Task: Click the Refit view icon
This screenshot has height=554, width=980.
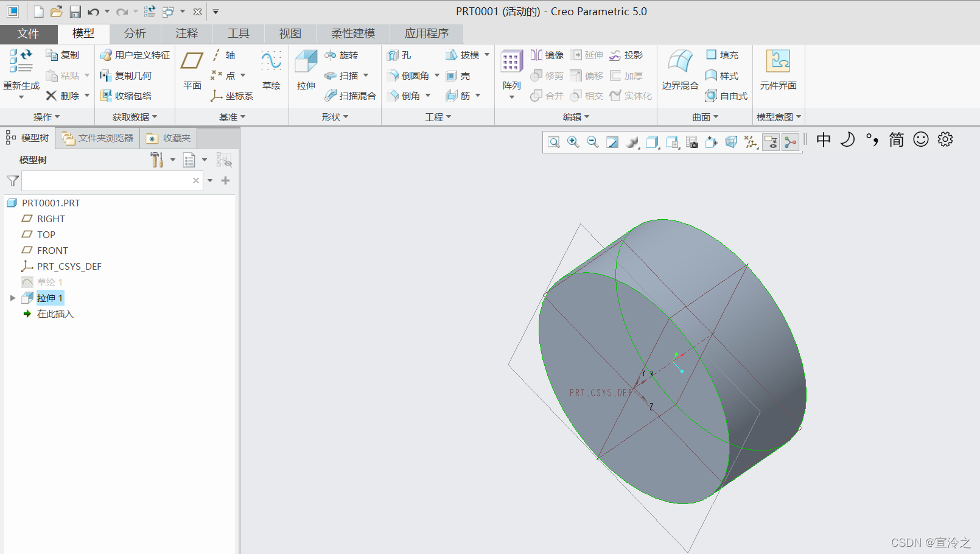Action: [554, 142]
